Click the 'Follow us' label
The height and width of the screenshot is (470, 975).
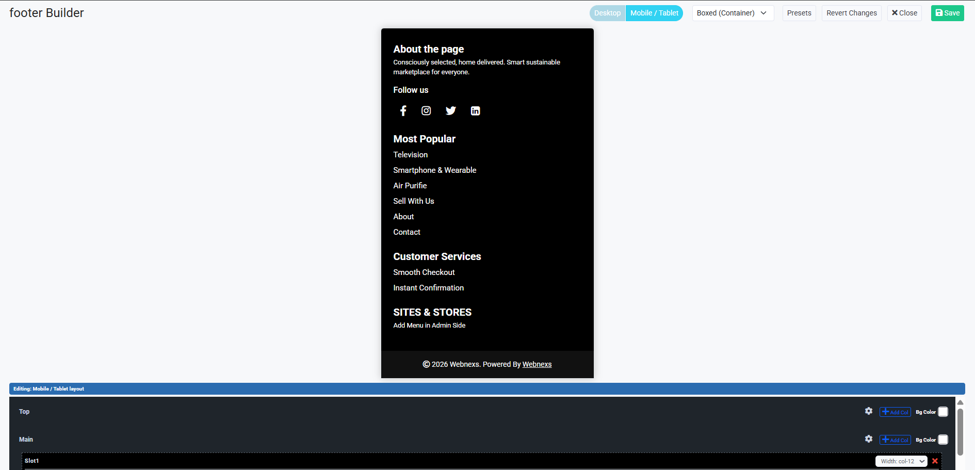[x=410, y=90]
